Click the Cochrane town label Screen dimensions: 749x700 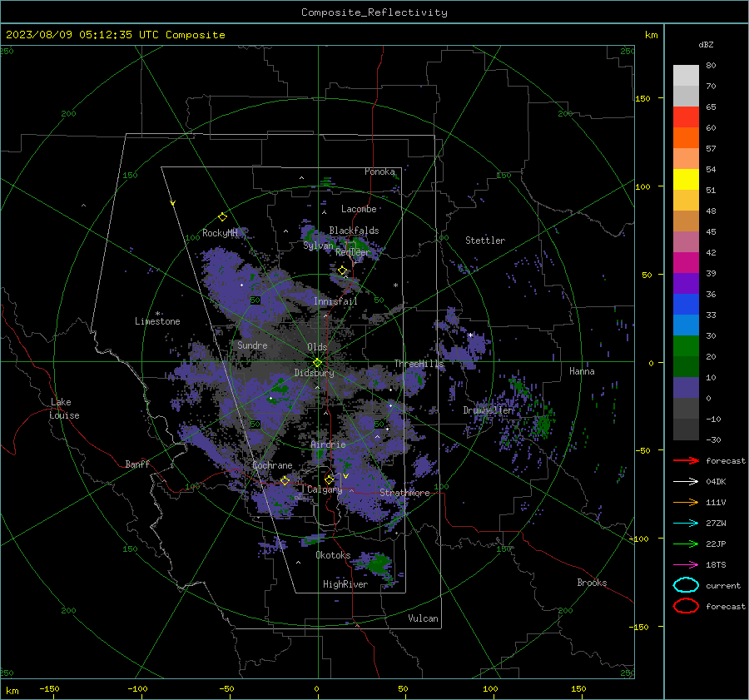[272, 465]
